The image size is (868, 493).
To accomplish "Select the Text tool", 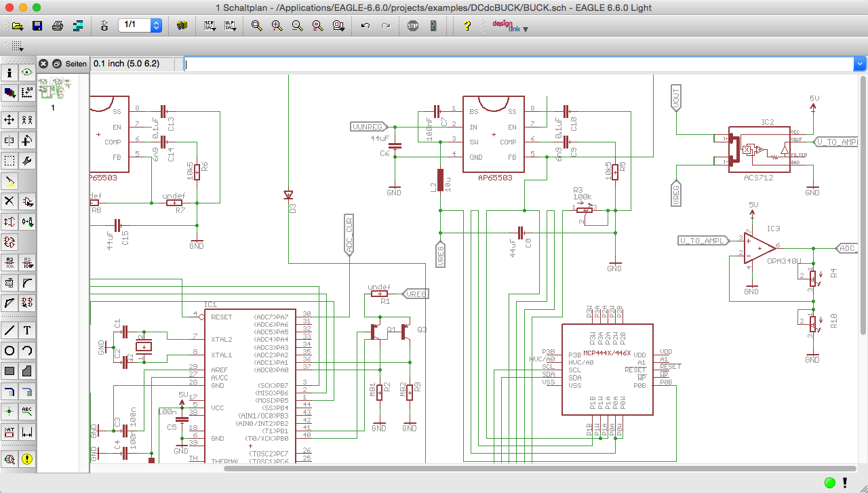I will tap(27, 330).
